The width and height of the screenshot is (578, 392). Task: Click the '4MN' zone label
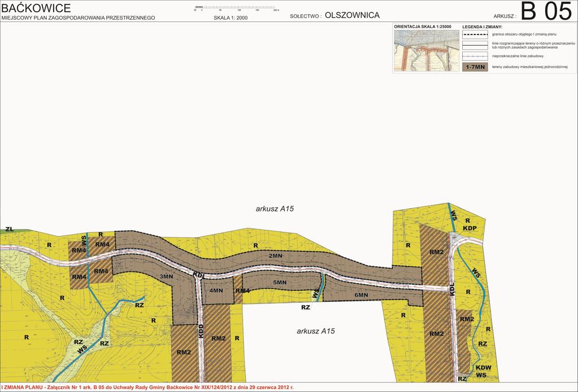(x=216, y=290)
